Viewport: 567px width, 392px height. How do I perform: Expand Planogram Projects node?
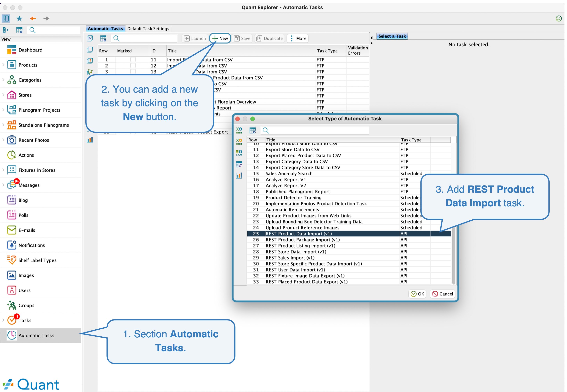tap(3, 110)
